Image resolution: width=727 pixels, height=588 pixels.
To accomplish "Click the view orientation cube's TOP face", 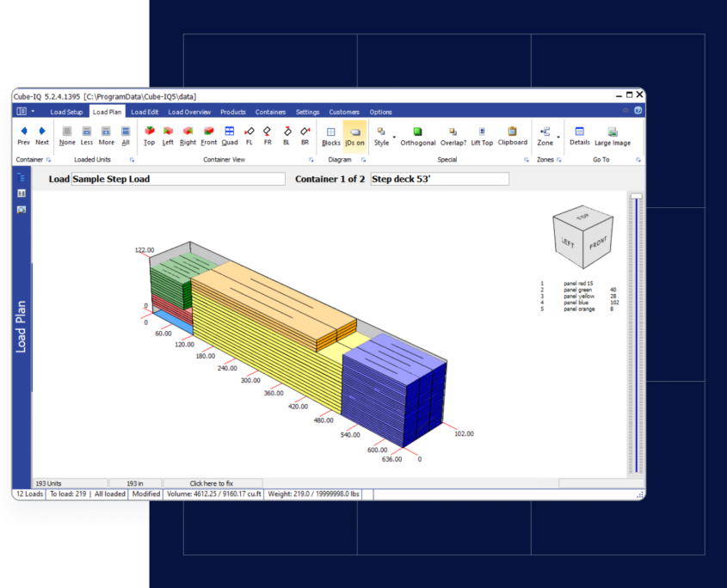I will pyautogui.click(x=582, y=217).
